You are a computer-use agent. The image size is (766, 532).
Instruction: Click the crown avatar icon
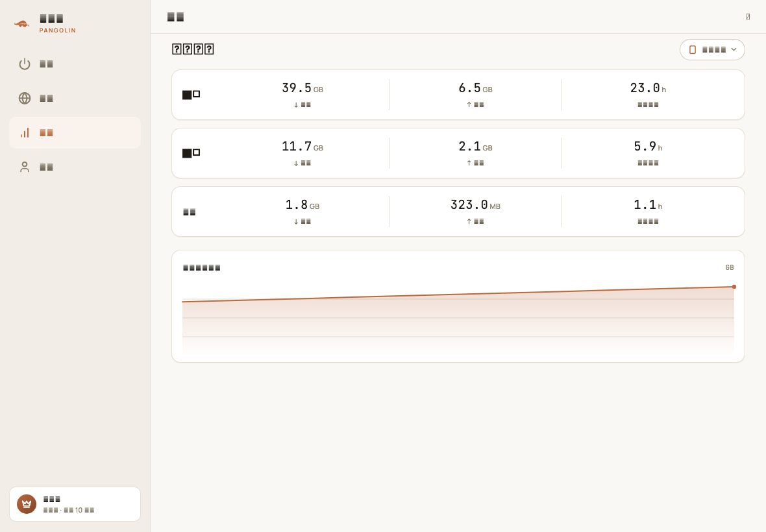click(27, 504)
